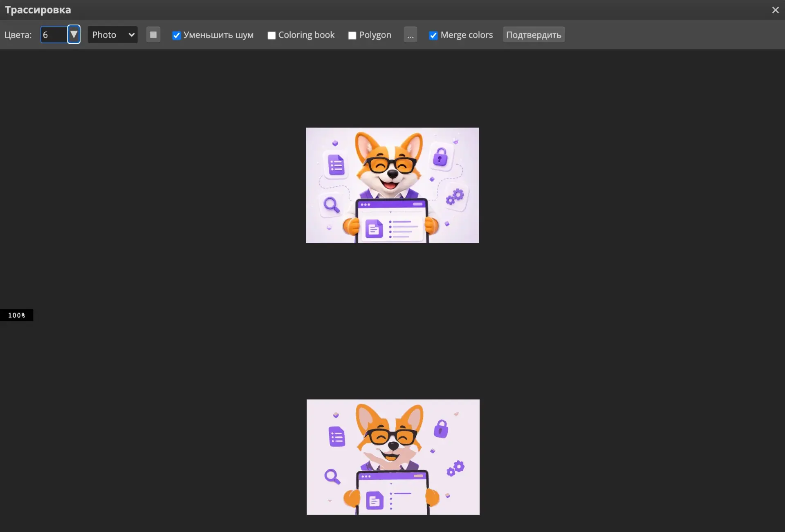The width and height of the screenshot is (785, 532).
Task: Click the white square background swatch button
Action: (x=153, y=35)
